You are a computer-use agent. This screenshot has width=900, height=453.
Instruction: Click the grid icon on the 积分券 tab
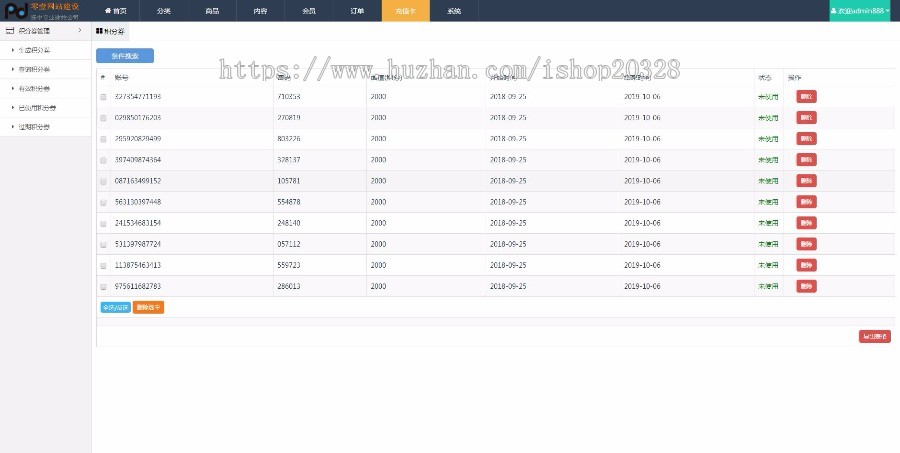(99, 31)
